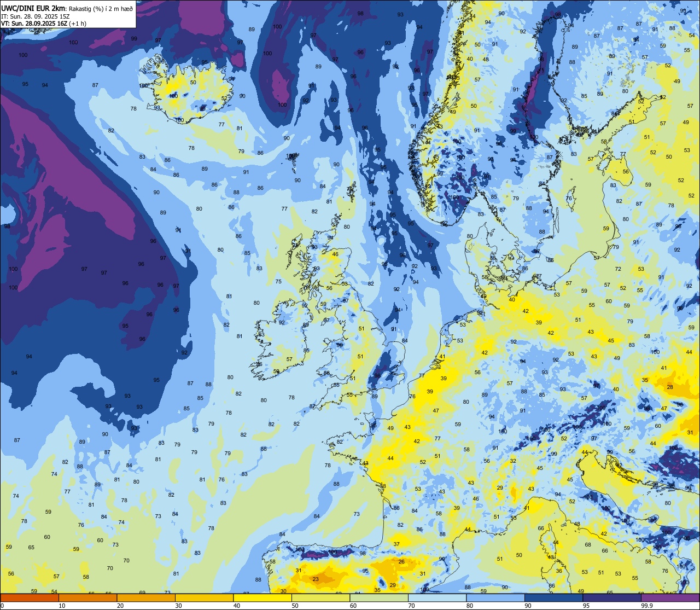Click the color scale label 50
Image resolution: width=700 pixels, height=610 pixels.
(295, 606)
